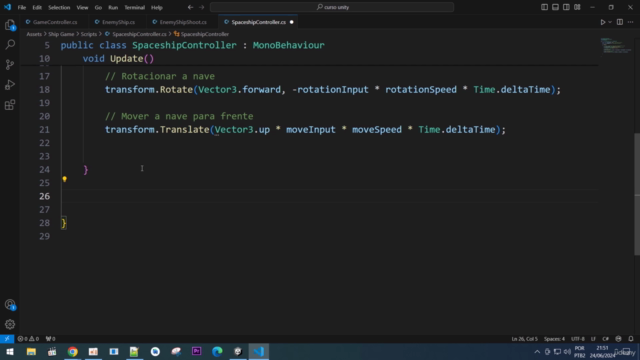Open the Source Control view

(10, 64)
